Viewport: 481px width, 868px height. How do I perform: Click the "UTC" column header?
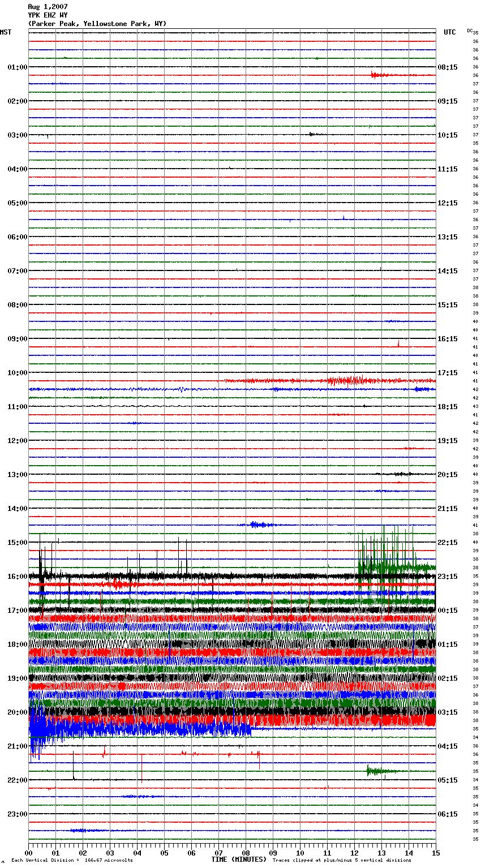pyautogui.click(x=450, y=32)
